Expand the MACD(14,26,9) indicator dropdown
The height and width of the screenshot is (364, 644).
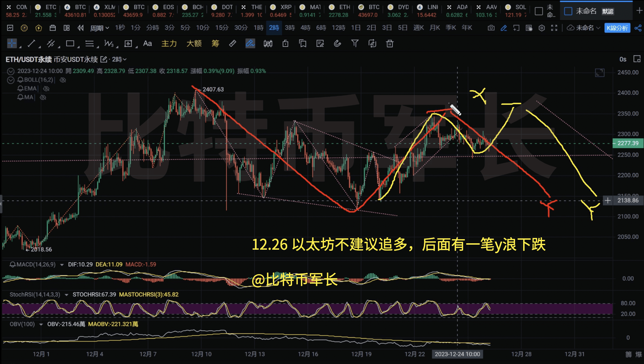[x=62, y=264]
